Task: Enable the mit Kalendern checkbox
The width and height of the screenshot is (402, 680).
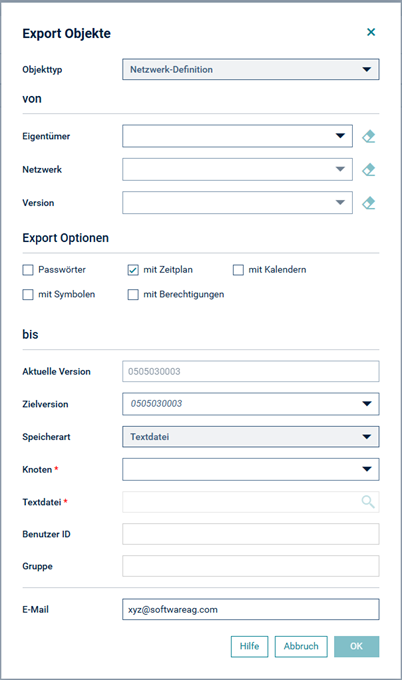Action: pyautogui.click(x=238, y=270)
